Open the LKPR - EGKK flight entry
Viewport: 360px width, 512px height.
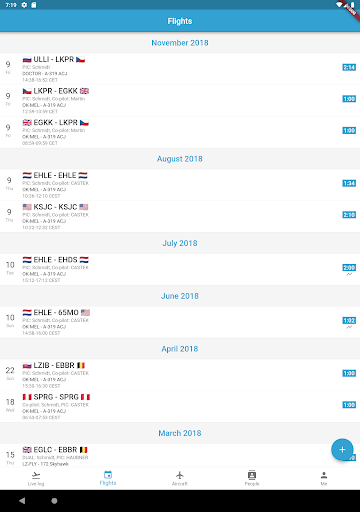180,101
